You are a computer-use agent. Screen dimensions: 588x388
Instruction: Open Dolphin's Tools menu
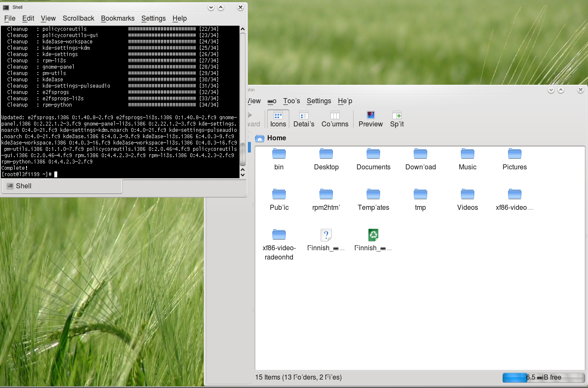click(291, 101)
